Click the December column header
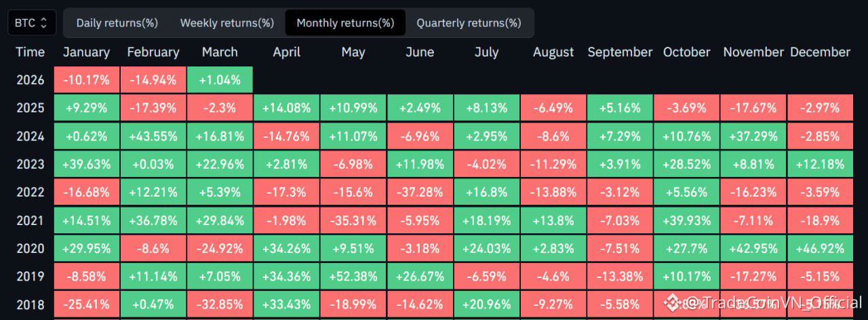This screenshot has height=320, width=868. [x=820, y=52]
